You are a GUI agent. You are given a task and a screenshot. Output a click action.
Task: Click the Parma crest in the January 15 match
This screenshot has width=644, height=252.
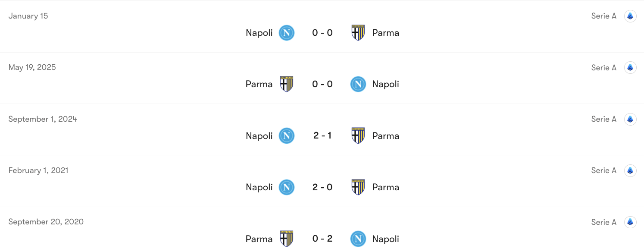point(358,33)
